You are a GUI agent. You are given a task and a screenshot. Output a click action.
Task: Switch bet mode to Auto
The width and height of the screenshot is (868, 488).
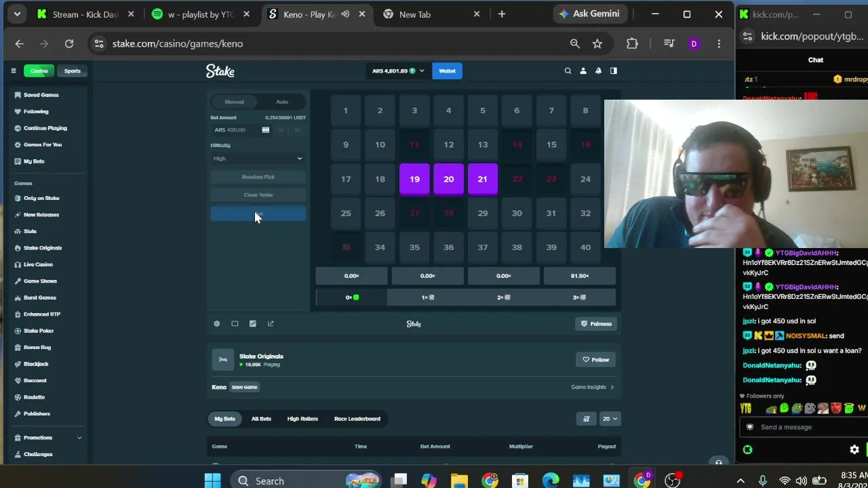point(282,102)
